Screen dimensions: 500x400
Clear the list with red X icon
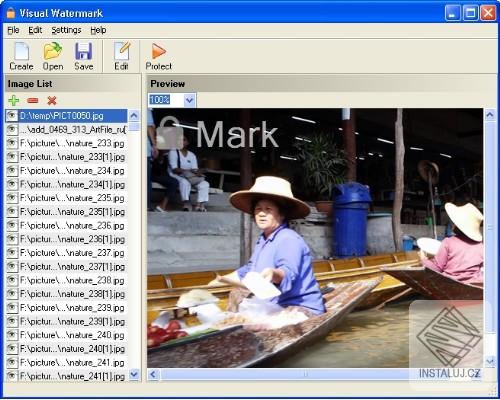click(52, 100)
